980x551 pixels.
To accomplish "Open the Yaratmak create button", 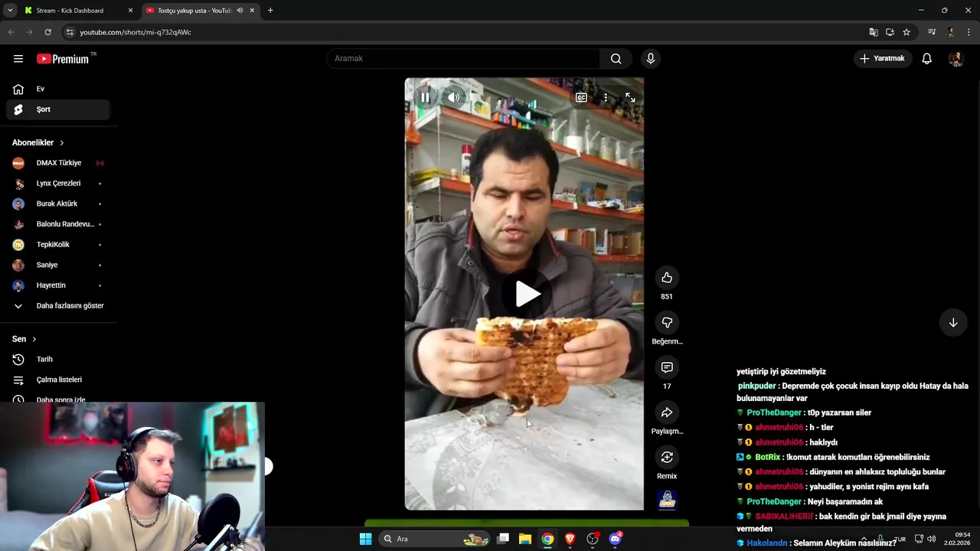I will (x=883, y=59).
